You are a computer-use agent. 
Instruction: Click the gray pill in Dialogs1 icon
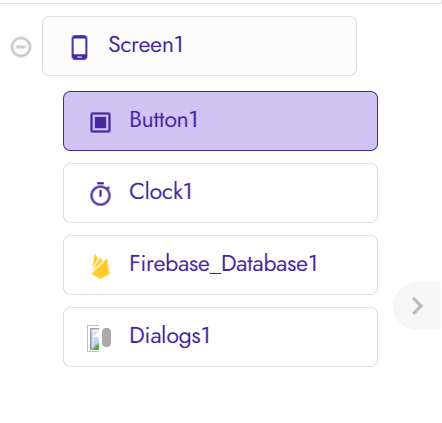click(106, 337)
